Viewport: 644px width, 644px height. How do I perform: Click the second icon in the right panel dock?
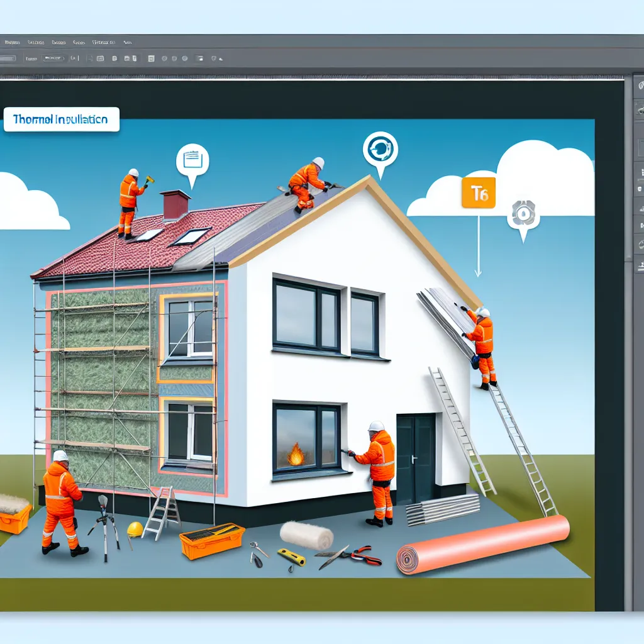pos(640,110)
